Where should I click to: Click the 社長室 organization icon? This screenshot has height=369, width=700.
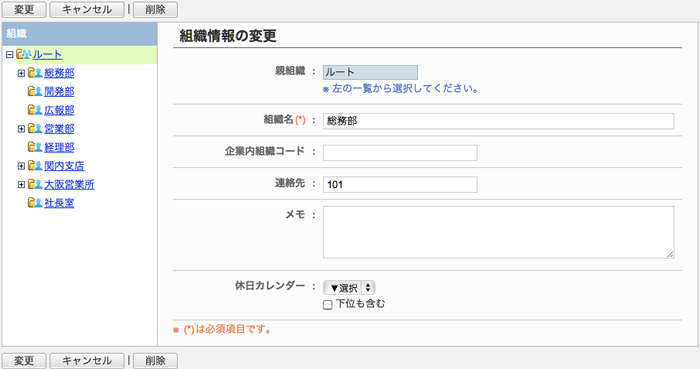click(x=35, y=203)
